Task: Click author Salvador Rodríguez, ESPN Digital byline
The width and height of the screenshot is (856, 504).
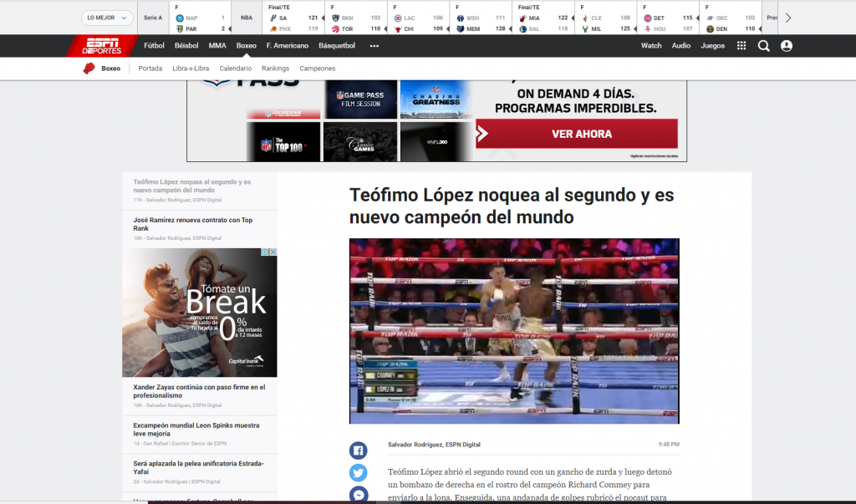Action: (x=434, y=445)
